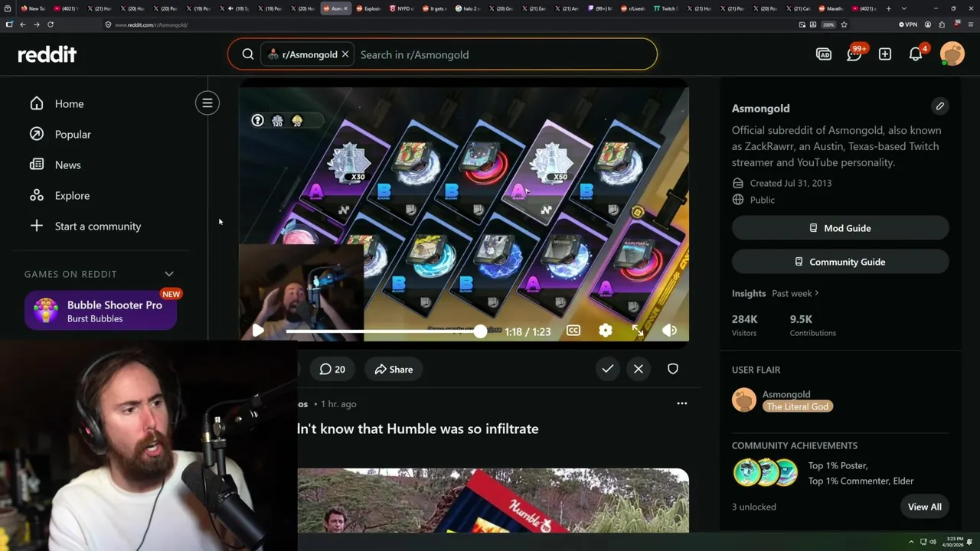Screen dimensions: 980x551
Task: Go forward in the browser
Action: tap(36, 24)
